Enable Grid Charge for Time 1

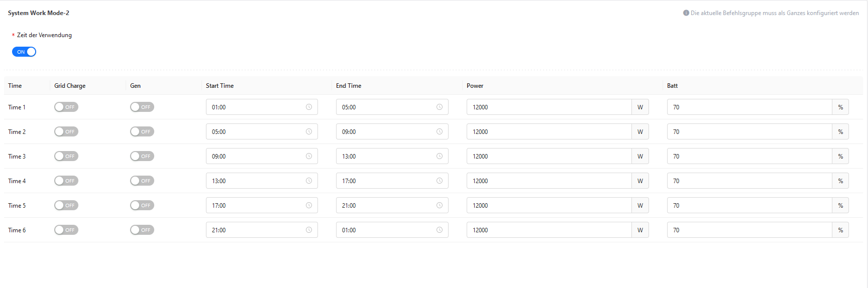point(66,107)
